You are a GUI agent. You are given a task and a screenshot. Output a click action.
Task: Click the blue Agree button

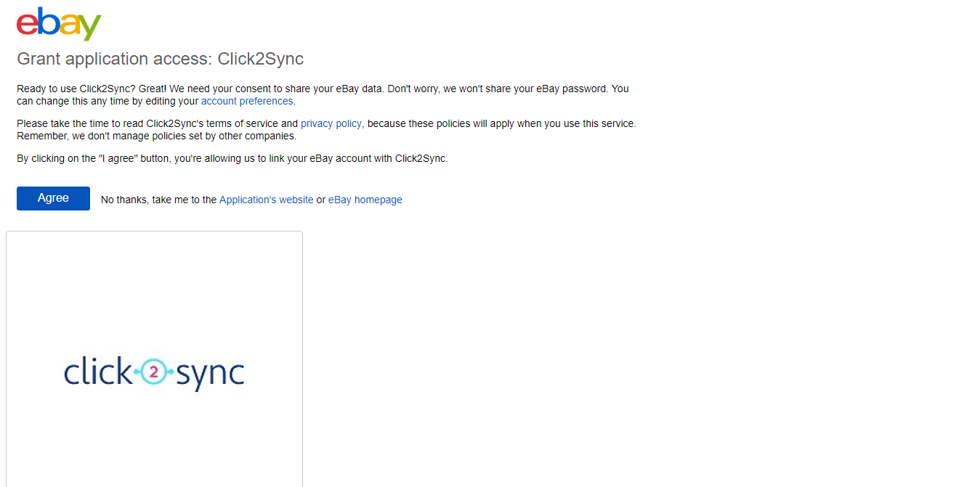53,198
